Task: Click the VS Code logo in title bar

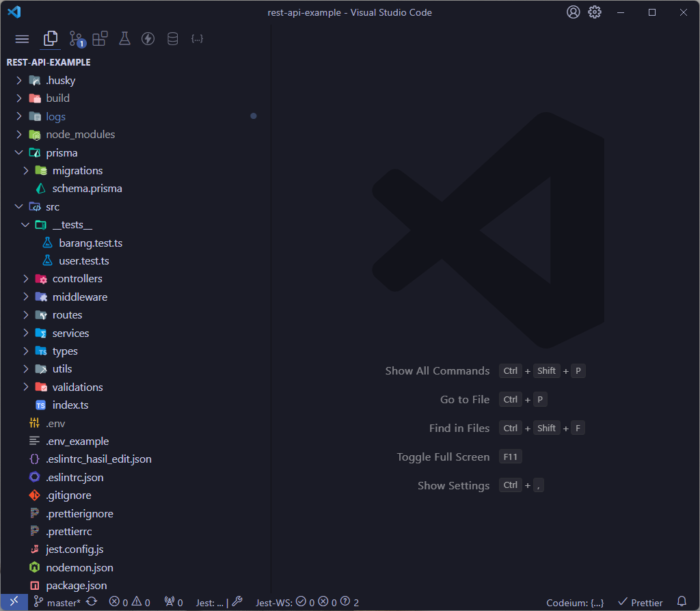Action: [14, 12]
